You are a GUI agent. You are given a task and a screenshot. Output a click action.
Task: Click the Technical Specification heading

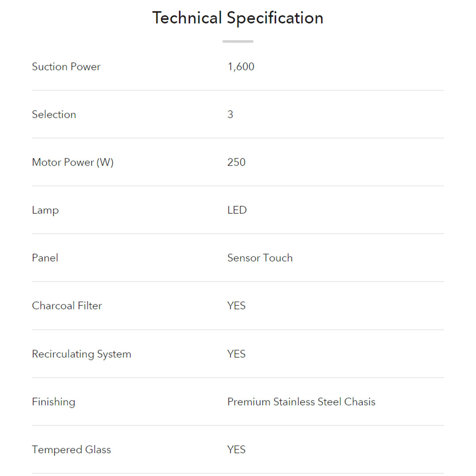tap(238, 18)
